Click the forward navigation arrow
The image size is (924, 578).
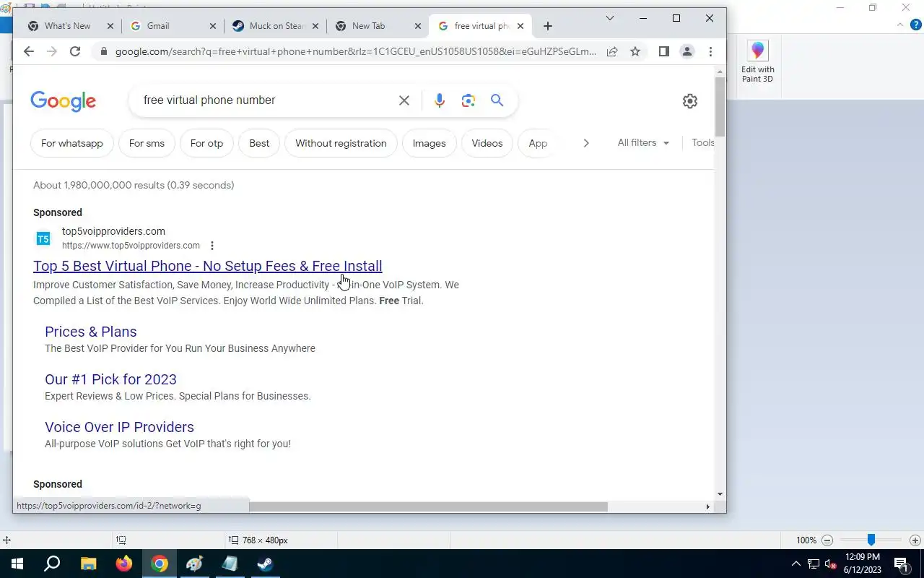52,51
